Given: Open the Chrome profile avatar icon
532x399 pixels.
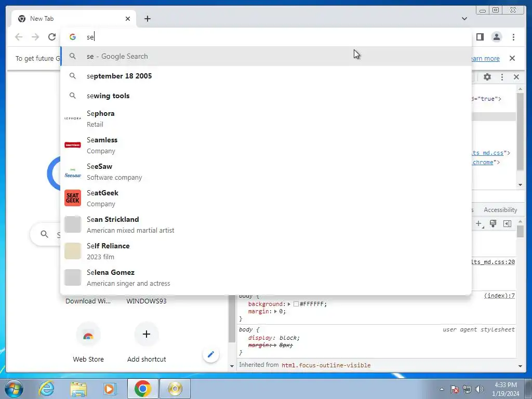Looking at the screenshot, I should [x=496, y=37].
